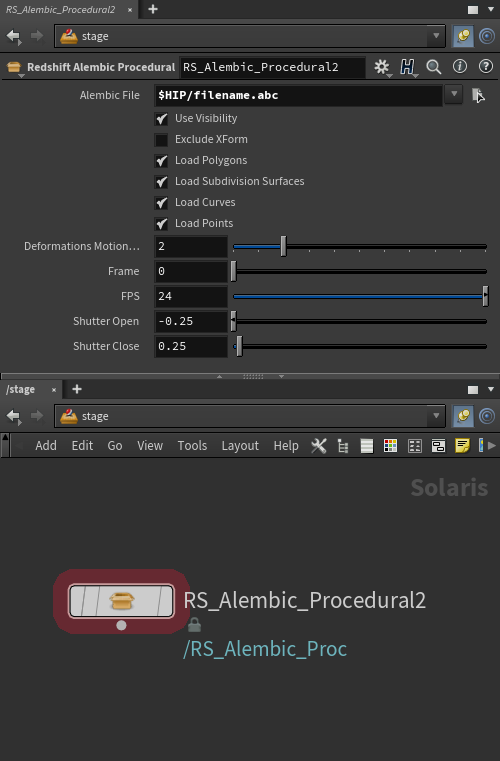Enable the Exclude XForm checkbox
Image resolution: width=500 pixels, height=761 pixels.
pos(161,140)
